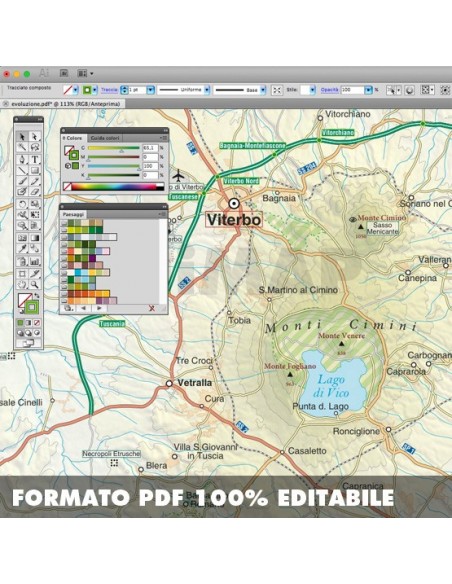Click the None swatch in the Colore panel spectrum bar
This screenshot has width=452, height=584.
pyautogui.click(x=67, y=187)
